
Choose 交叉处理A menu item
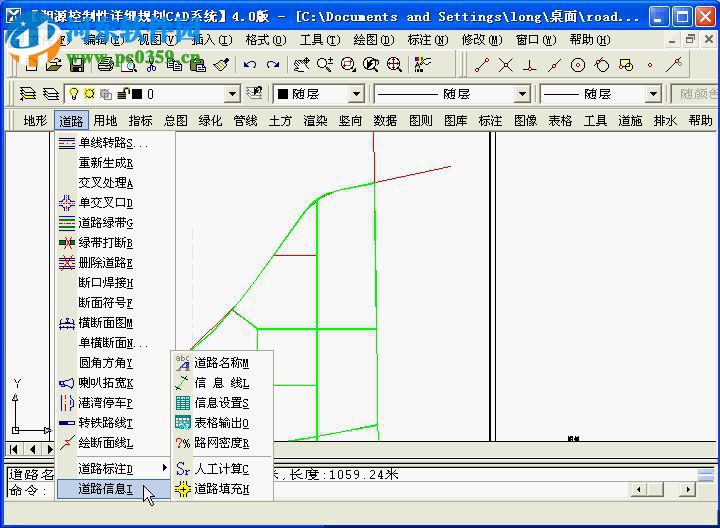tap(115, 183)
